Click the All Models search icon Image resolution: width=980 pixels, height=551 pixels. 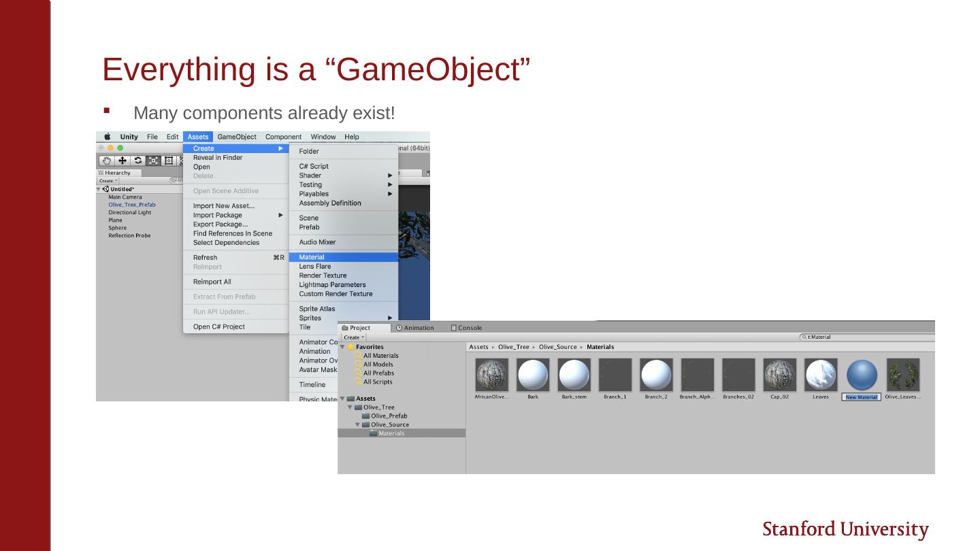pos(358,365)
